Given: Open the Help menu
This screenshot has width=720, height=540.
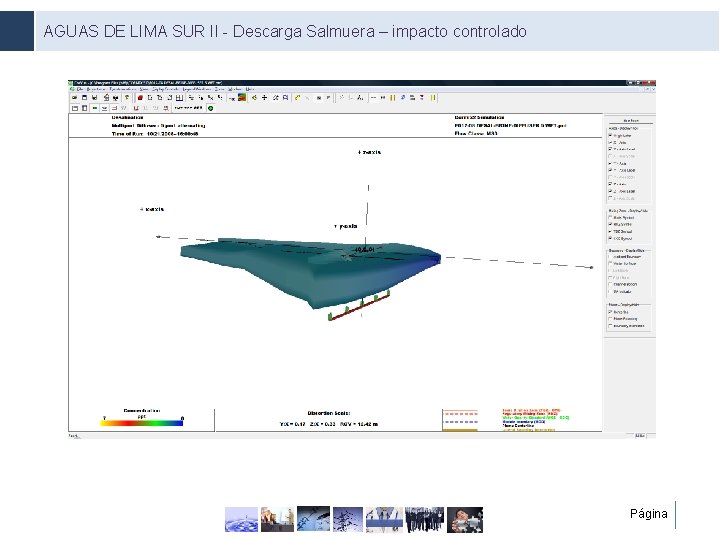Looking at the screenshot, I should click(x=249, y=89).
